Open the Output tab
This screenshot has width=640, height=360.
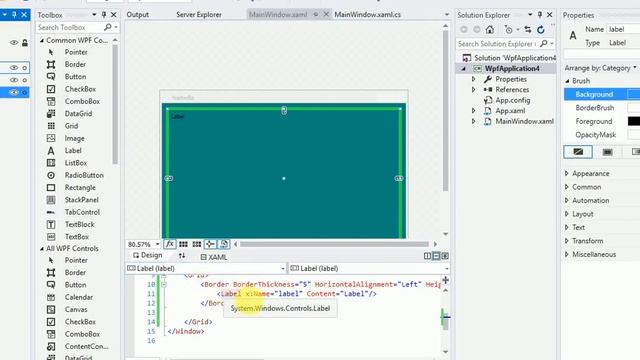click(138, 14)
